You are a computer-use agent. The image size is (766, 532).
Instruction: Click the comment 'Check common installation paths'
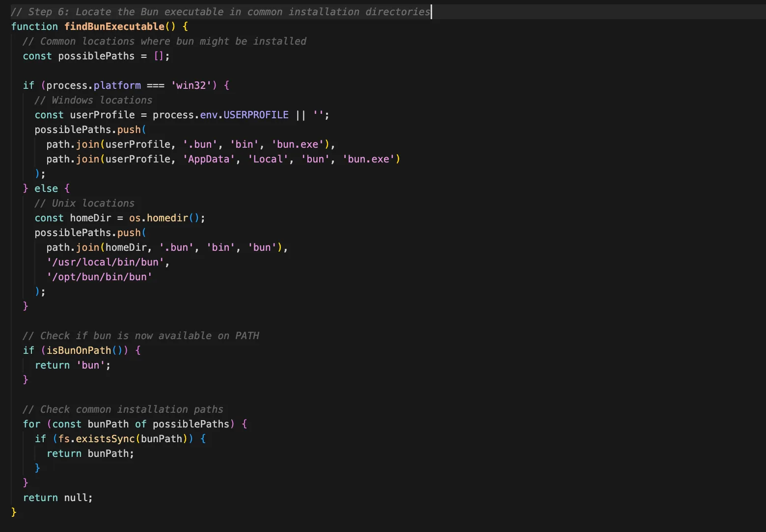(123, 409)
